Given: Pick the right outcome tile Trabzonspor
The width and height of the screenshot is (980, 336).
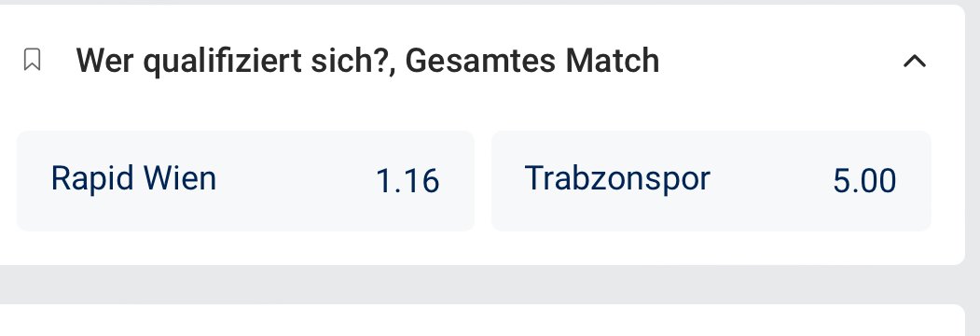Looking at the screenshot, I should (711, 181).
